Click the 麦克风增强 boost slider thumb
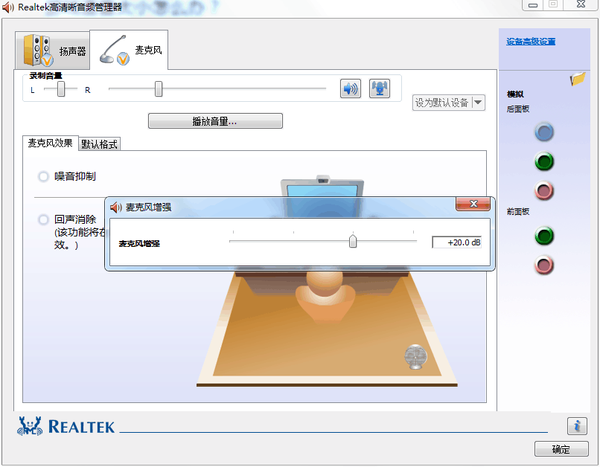600x467 pixels. tap(353, 241)
